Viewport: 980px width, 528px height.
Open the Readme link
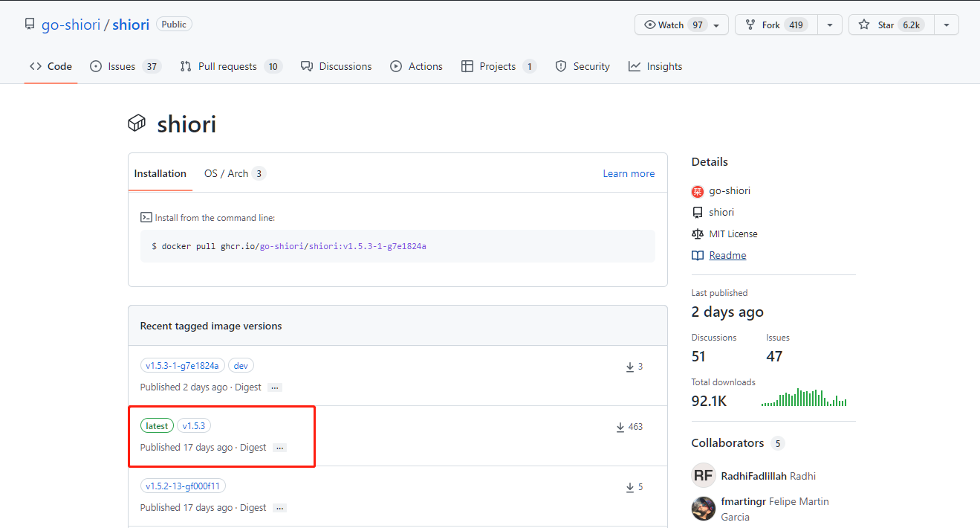tap(727, 255)
